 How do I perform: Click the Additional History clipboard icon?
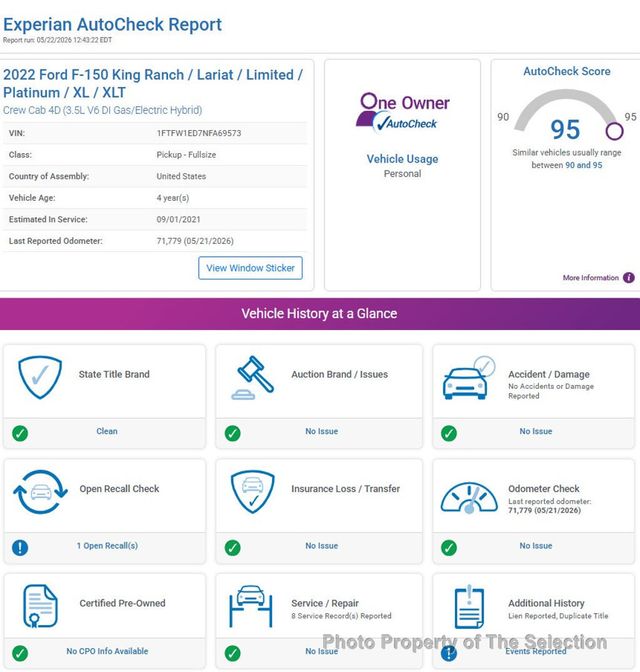pos(469,606)
